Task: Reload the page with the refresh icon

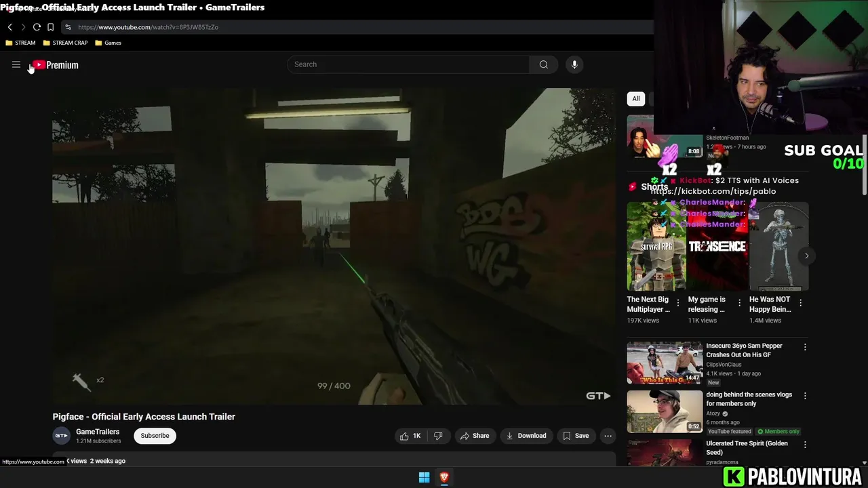Action: coord(37,27)
